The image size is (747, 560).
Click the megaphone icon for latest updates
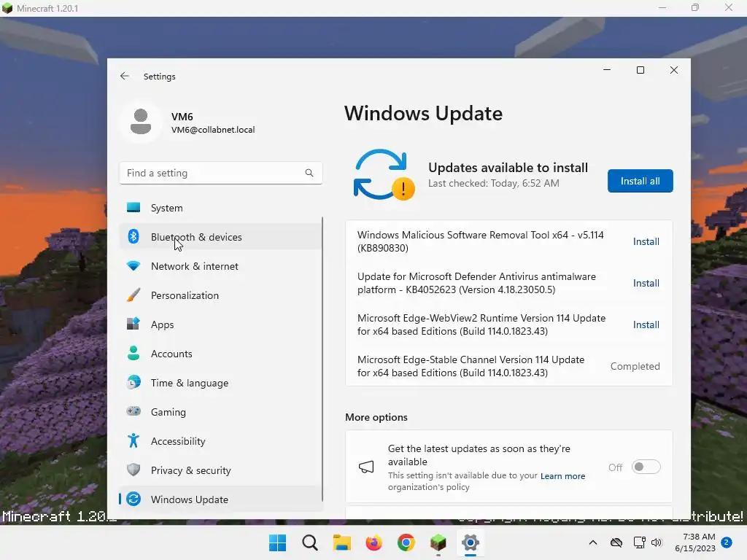366,467
